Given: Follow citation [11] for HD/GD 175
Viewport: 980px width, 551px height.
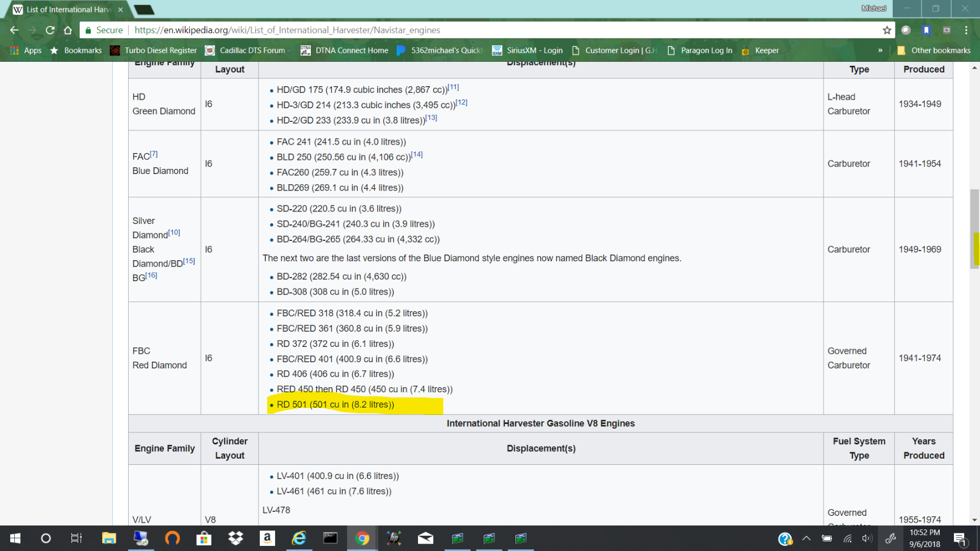Looking at the screenshot, I should (453, 87).
